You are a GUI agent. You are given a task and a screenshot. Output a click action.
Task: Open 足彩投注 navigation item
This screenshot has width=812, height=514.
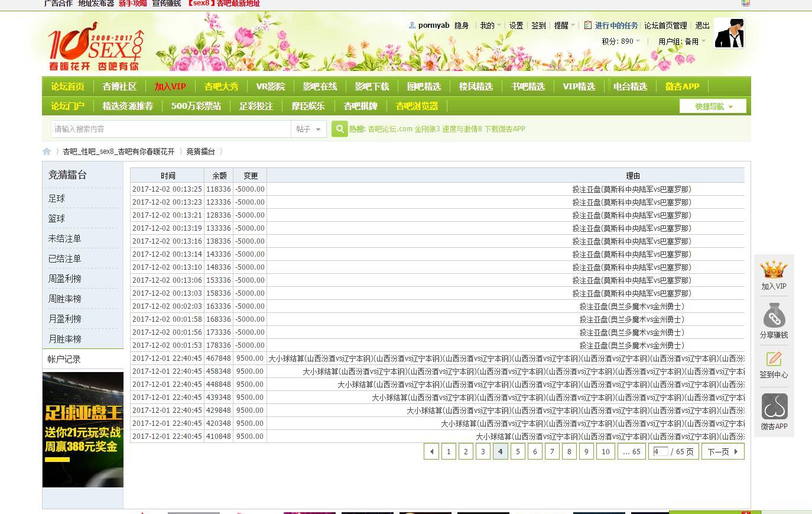click(x=256, y=106)
